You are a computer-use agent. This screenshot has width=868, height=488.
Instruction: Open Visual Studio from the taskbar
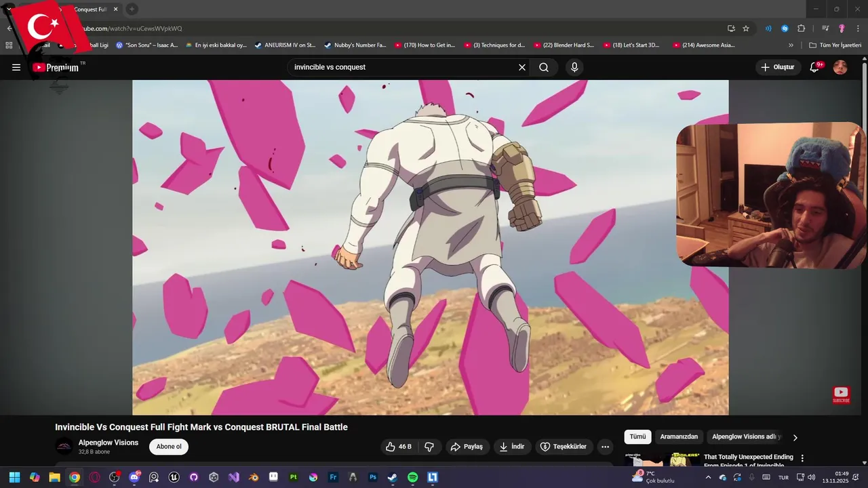(233, 477)
